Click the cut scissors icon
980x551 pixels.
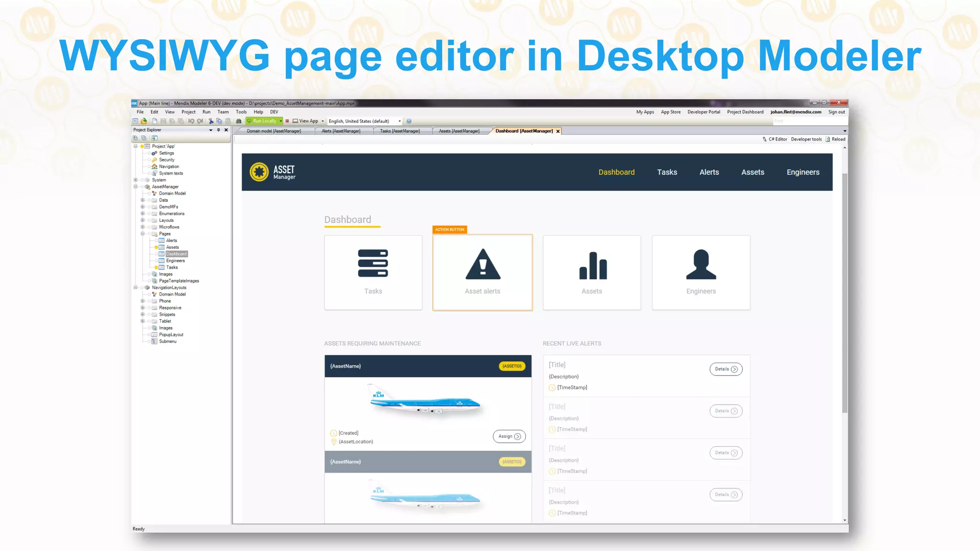(x=211, y=121)
